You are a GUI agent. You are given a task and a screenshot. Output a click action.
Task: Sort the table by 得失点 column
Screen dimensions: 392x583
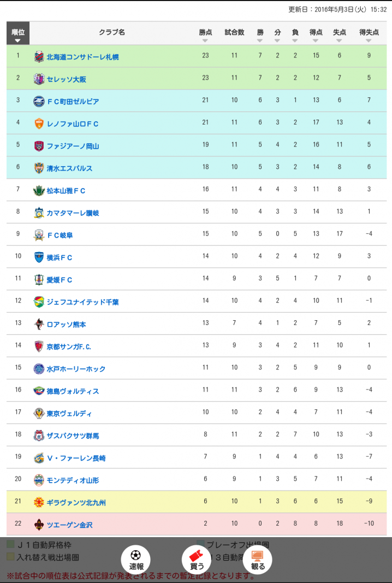tap(369, 34)
